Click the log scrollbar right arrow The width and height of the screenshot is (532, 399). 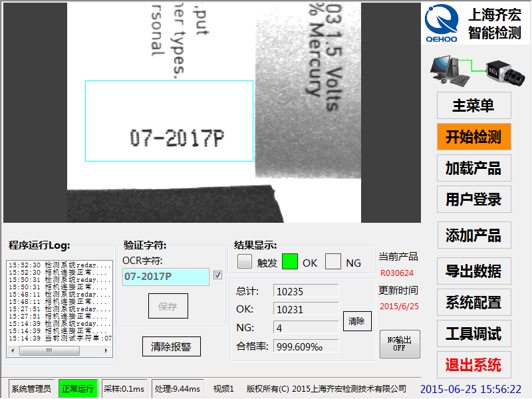tap(106, 350)
